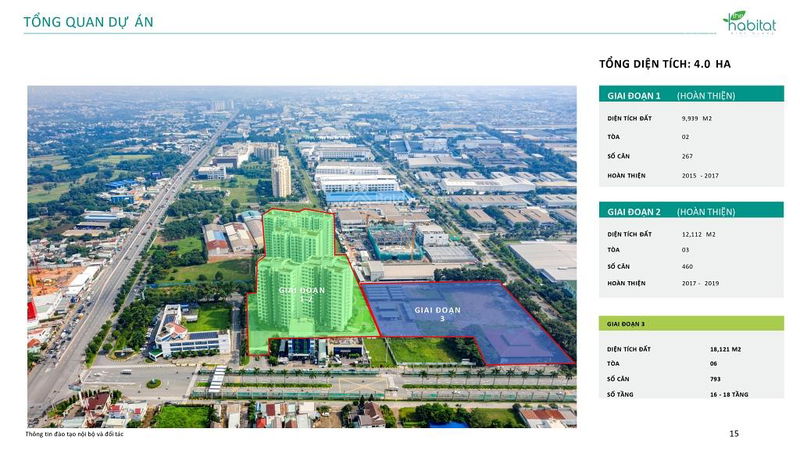800x450 pixels.
Task: Click page number 15
Action: click(x=734, y=434)
